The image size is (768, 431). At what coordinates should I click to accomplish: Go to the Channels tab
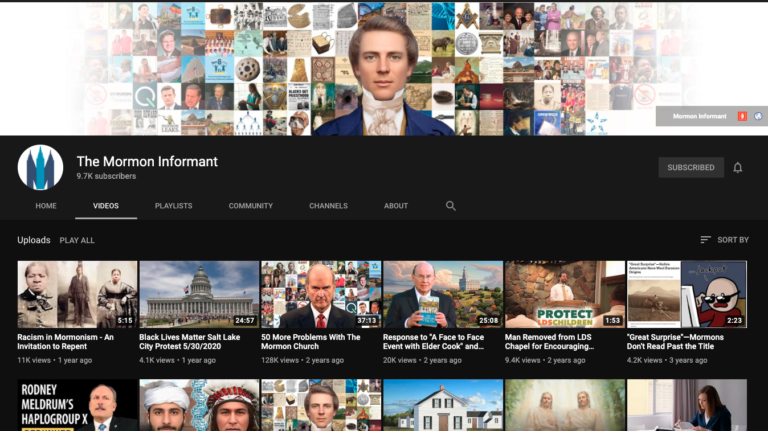[328, 206]
